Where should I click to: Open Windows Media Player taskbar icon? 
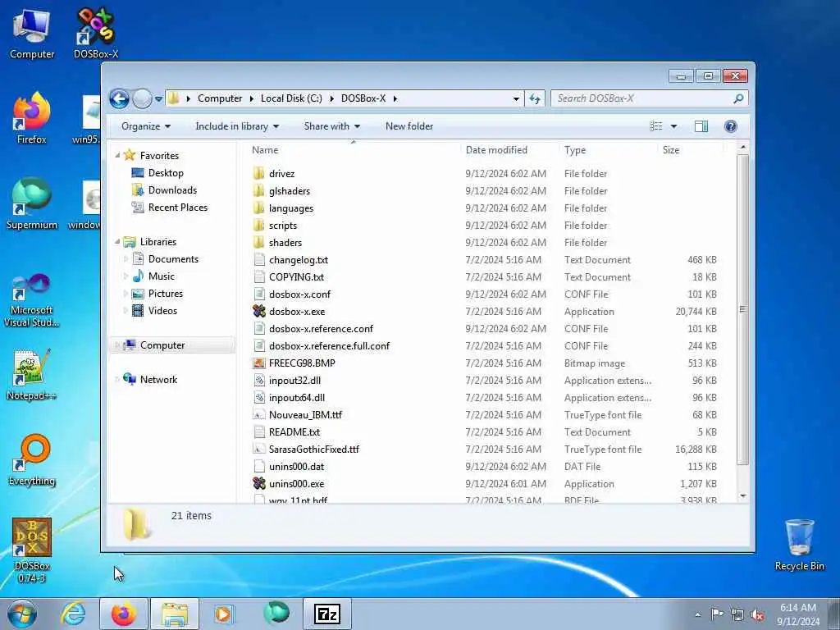[x=223, y=614]
